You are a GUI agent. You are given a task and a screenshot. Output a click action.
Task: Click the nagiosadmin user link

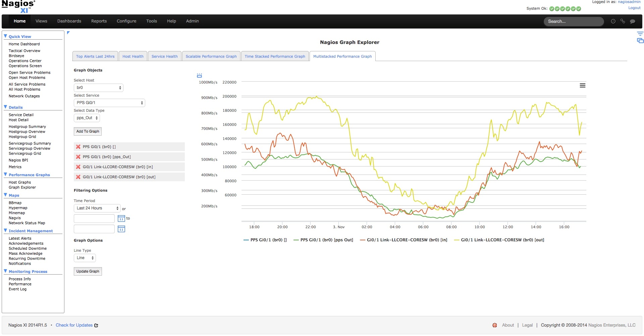tap(629, 2)
